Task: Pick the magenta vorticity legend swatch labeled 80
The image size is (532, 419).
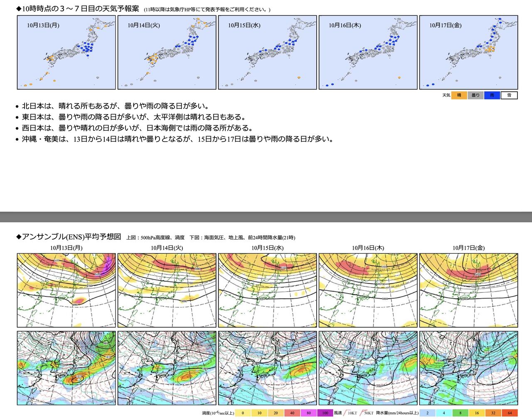Action: pyautogui.click(x=309, y=413)
